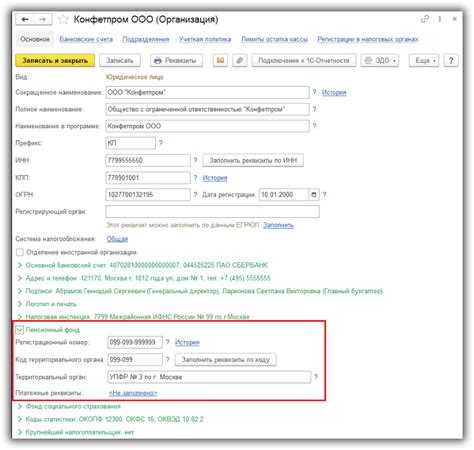Image resolution: width=474 pixels, height=450 pixels.
Task: Open the ЭДО dropdown menu
Action: [x=380, y=61]
